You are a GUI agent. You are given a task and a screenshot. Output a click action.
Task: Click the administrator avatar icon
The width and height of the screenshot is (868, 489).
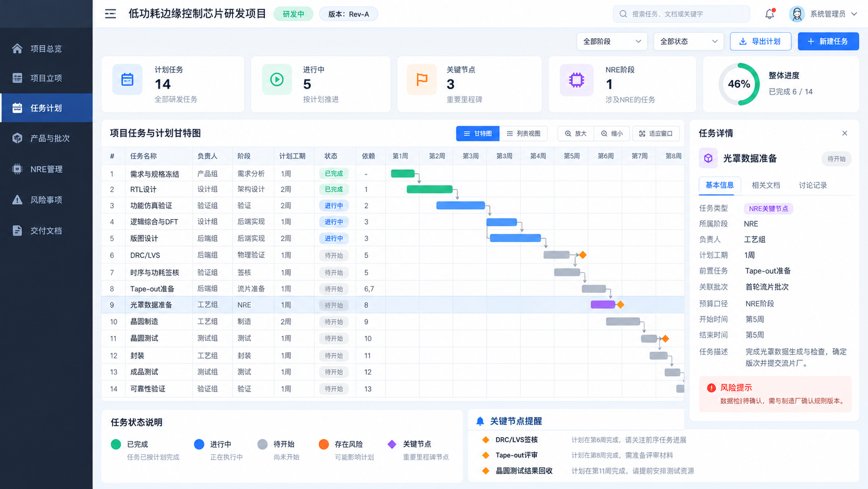point(797,14)
